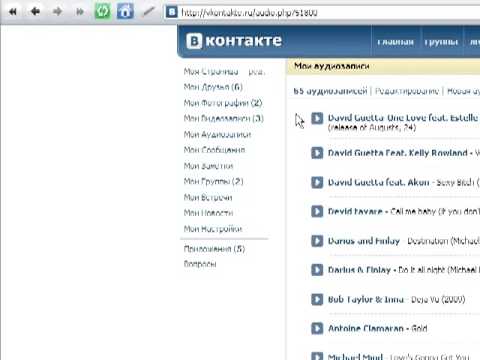Screen dimensions: 480x360
Task: Click the Мои аудиозаписи page heading
Action: pyautogui.click(x=332, y=66)
